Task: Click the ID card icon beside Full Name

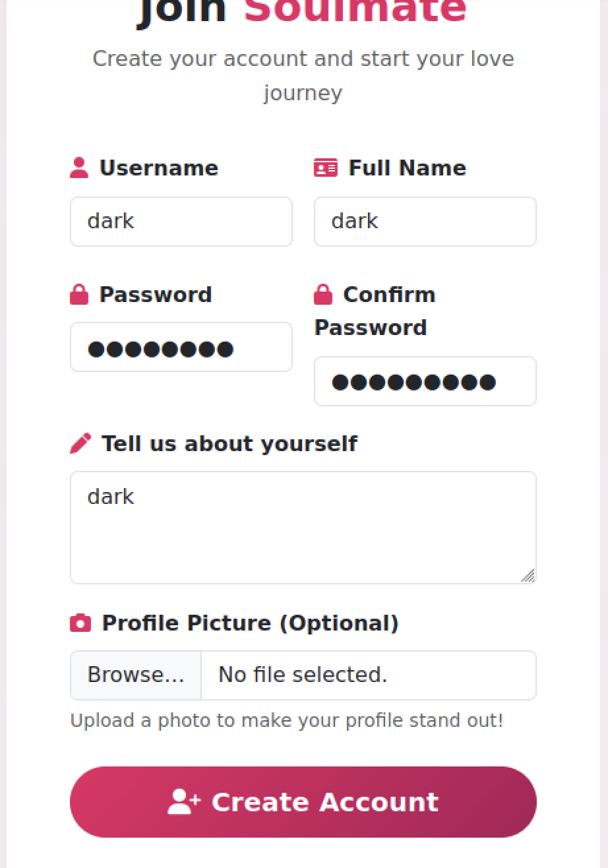Action: pos(326,168)
